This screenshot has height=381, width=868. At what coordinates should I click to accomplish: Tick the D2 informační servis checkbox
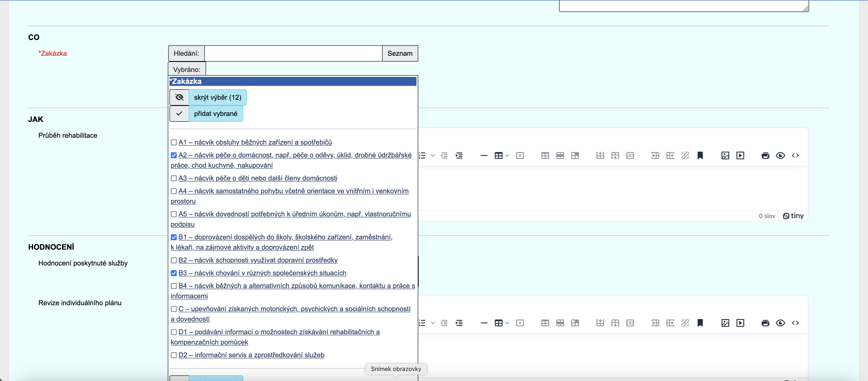[174, 355]
